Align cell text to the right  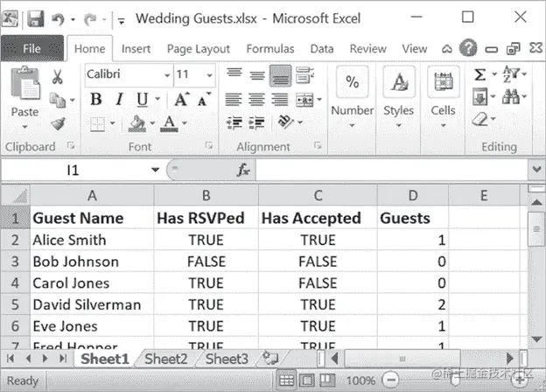(x=280, y=100)
